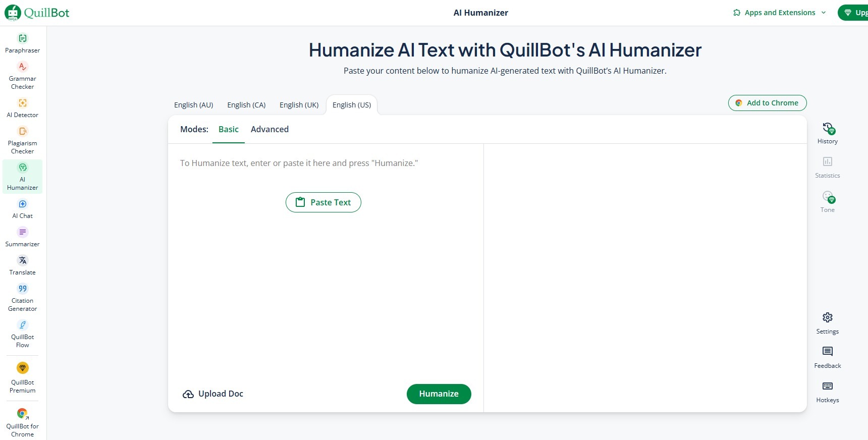Open the Citation Generator

22,297
